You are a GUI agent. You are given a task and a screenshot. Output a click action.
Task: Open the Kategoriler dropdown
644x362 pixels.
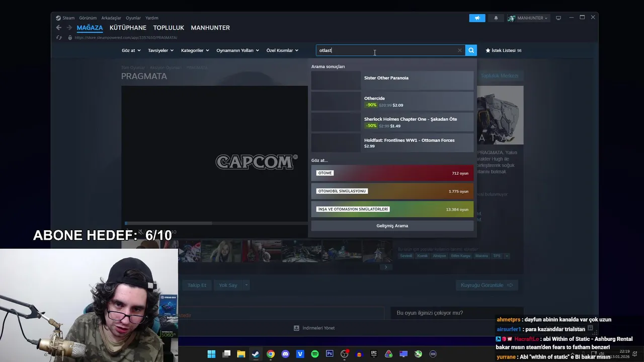pos(195,50)
